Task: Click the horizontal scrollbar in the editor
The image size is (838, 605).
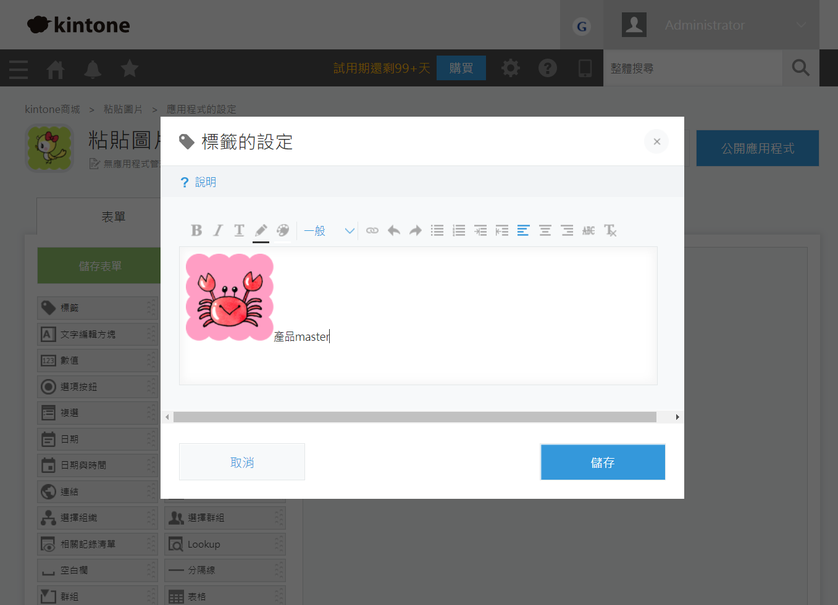Action: 414,417
